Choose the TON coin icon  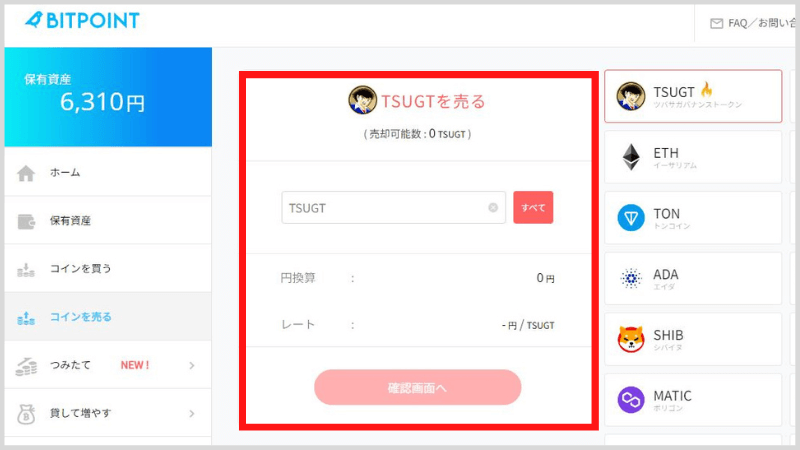631,217
